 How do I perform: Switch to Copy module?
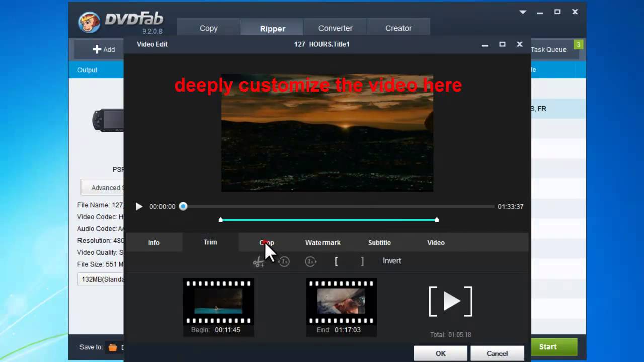208,28
